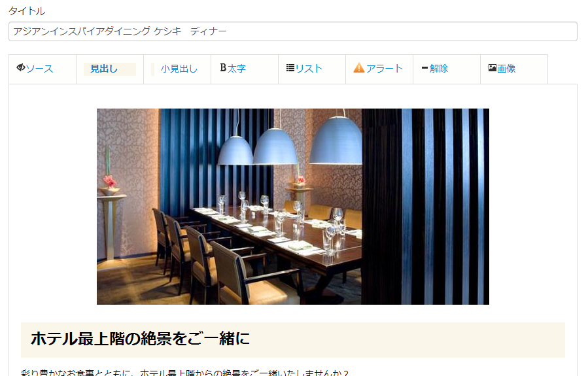
Task: Select the dining room photo
Action: (x=293, y=207)
